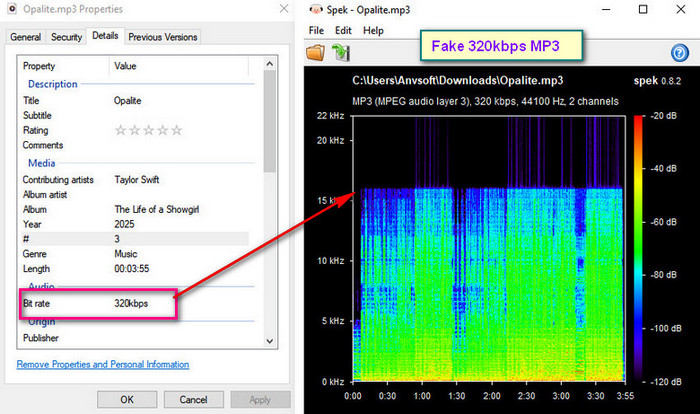This screenshot has height=414, width=700.
Task: Click the Apply button
Action: (x=260, y=399)
